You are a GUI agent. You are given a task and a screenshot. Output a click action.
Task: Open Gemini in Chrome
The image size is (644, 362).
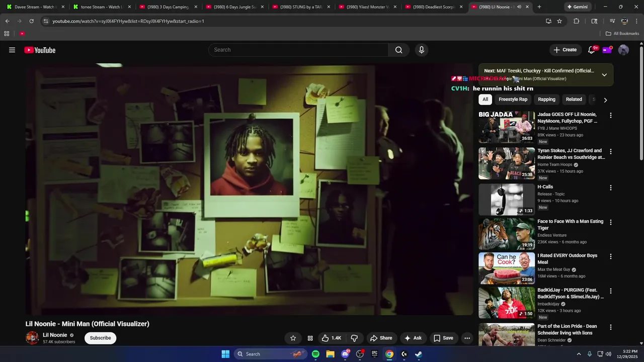577,7
